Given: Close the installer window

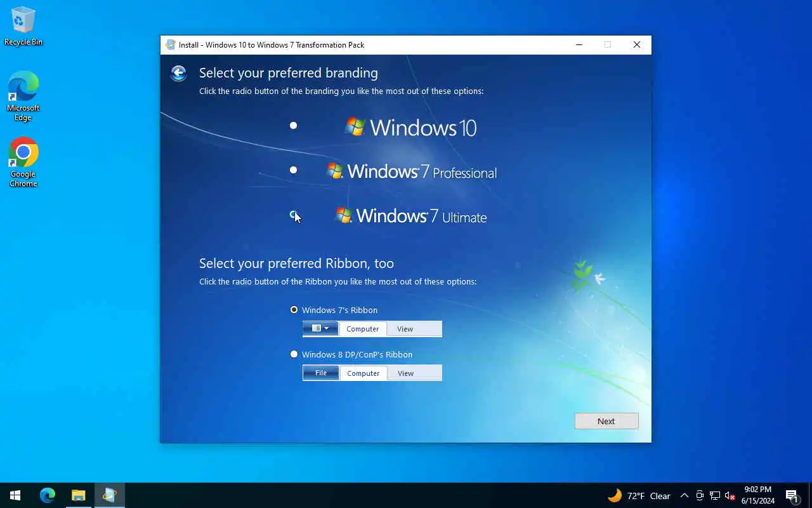Looking at the screenshot, I should [x=637, y=44].
